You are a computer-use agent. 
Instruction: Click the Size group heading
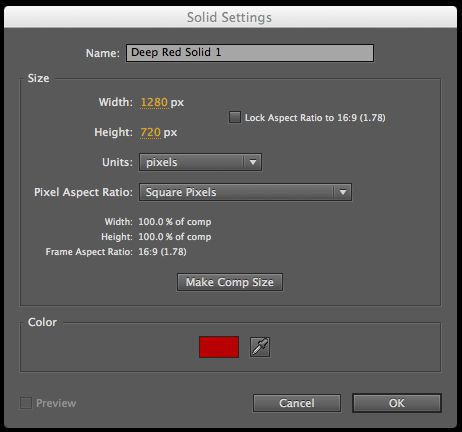click(38, 78)
